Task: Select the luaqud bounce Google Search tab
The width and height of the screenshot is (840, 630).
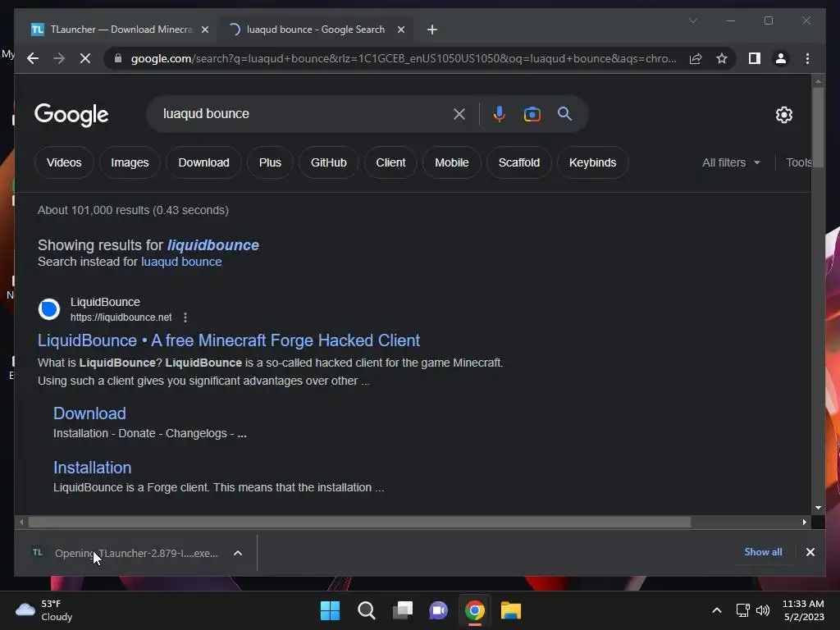Action: point(316,30)
